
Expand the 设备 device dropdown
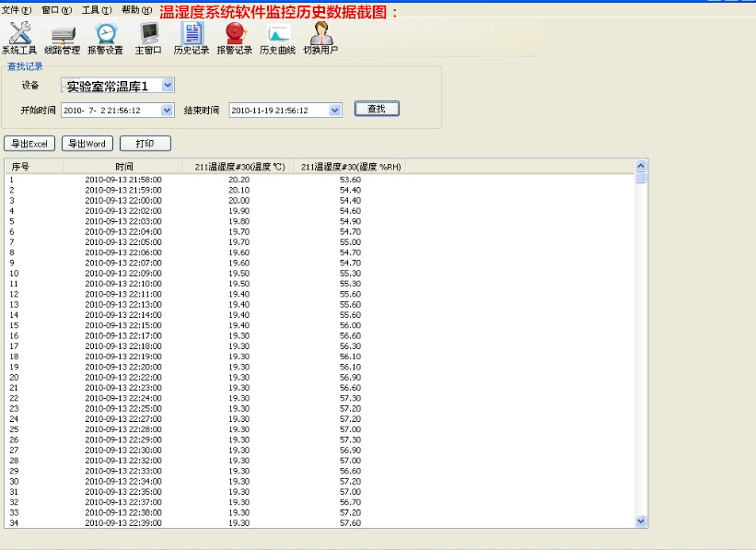(167, 85)
